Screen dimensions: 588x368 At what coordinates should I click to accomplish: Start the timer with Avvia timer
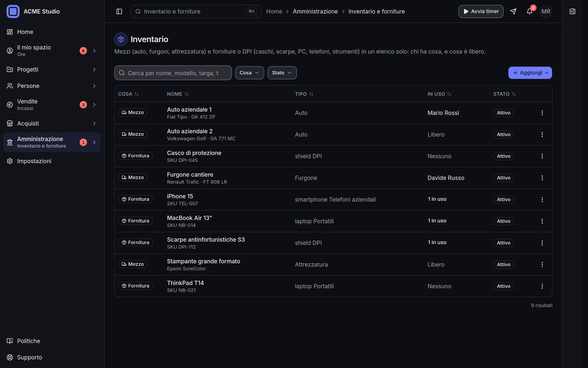coord(481,11)
